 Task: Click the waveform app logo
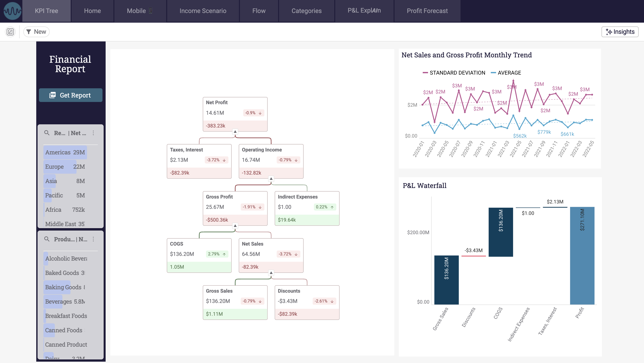pos(12,11)
